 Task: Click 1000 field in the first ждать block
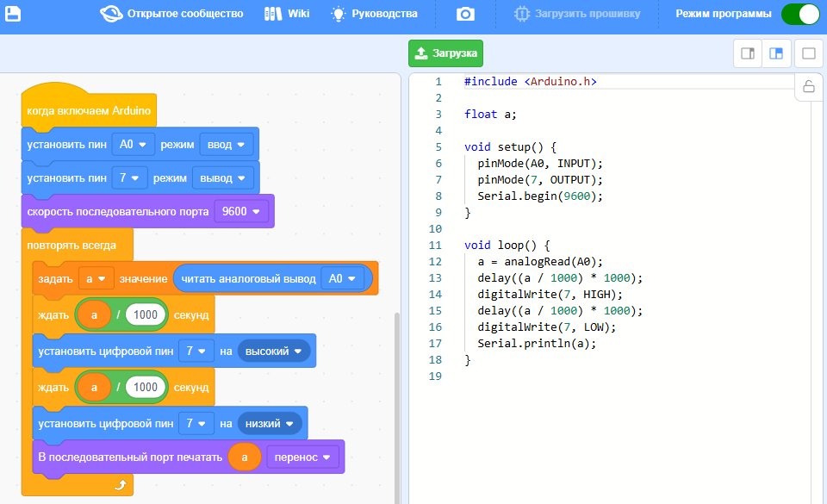[x=146, y=314]
